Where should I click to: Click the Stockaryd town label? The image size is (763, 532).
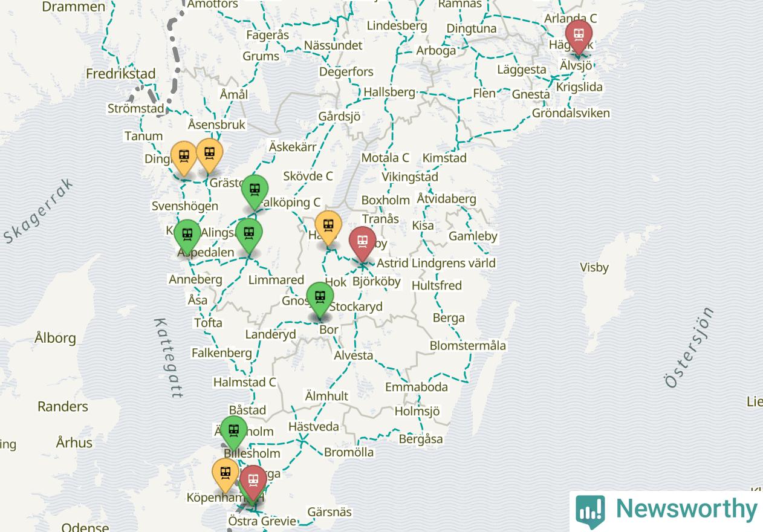click(356, 307)
